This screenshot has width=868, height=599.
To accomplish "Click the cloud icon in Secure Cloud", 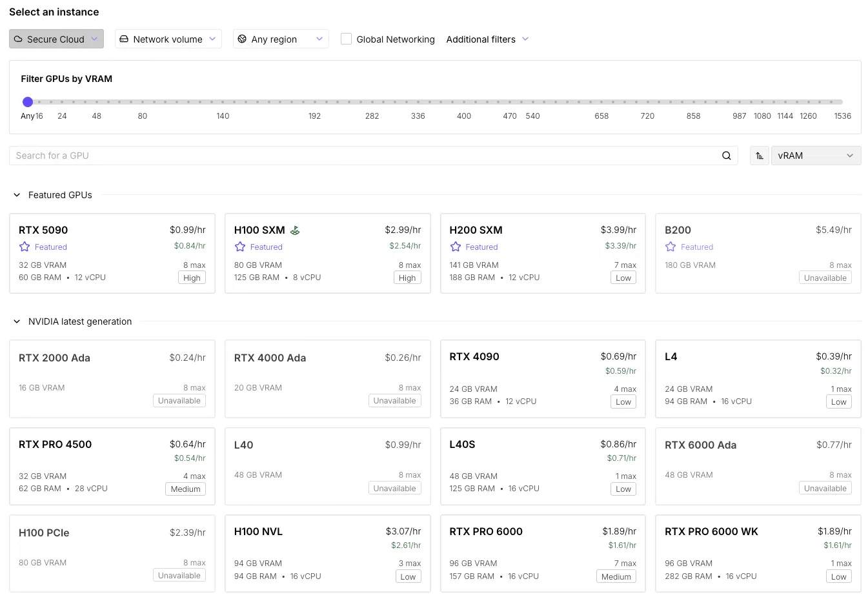I will pos(18,39).
